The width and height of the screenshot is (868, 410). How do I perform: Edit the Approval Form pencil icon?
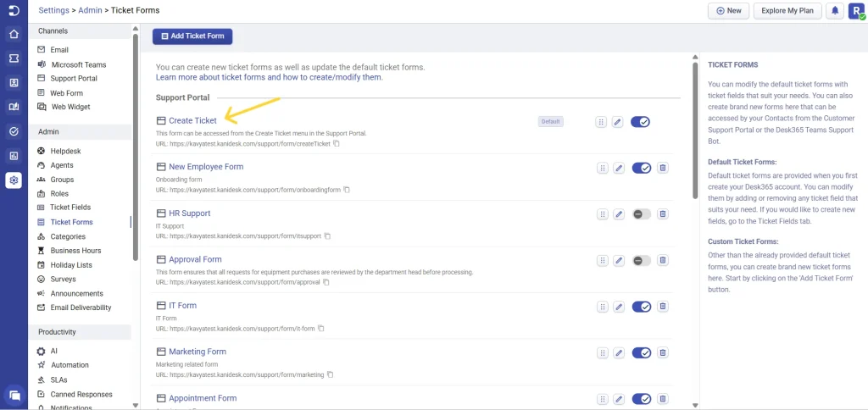[618, 261]
